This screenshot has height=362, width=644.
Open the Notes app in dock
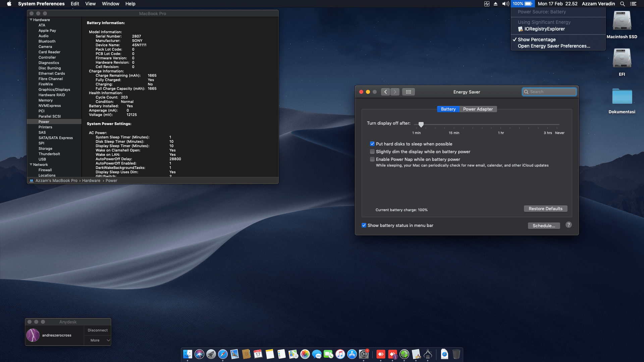pyautogui.click(x=270, y=354)
